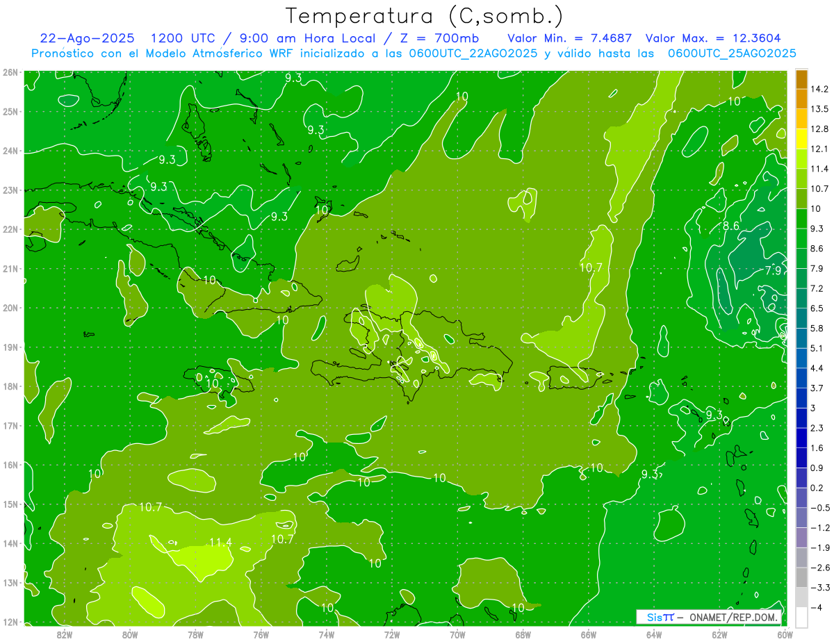
Task: Click the 12.1 colorbar scale label
Action: click(x=819, y=149)
